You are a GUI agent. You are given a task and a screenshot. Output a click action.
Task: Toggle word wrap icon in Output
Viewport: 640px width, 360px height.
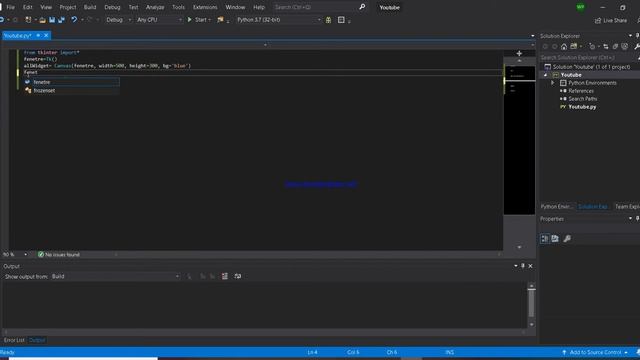pos(238,276)
